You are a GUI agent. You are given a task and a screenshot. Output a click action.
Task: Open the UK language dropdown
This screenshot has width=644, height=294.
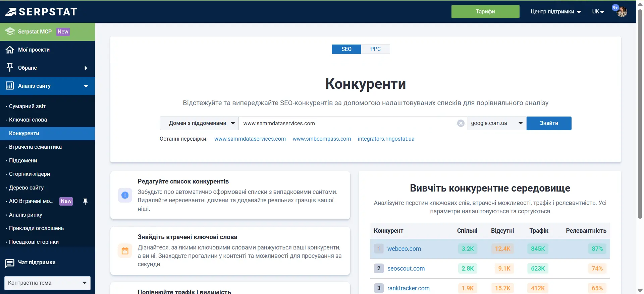coord(598,12)
